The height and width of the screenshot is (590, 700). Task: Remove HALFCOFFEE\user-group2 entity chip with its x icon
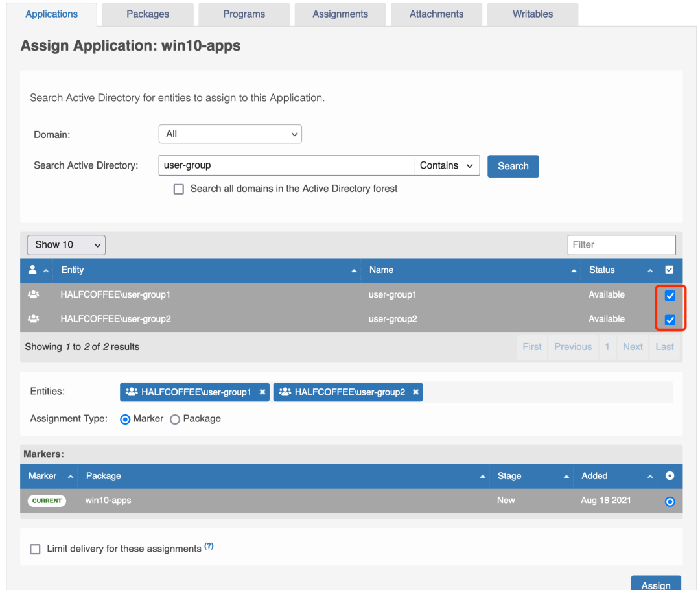[x=415, y=392]
